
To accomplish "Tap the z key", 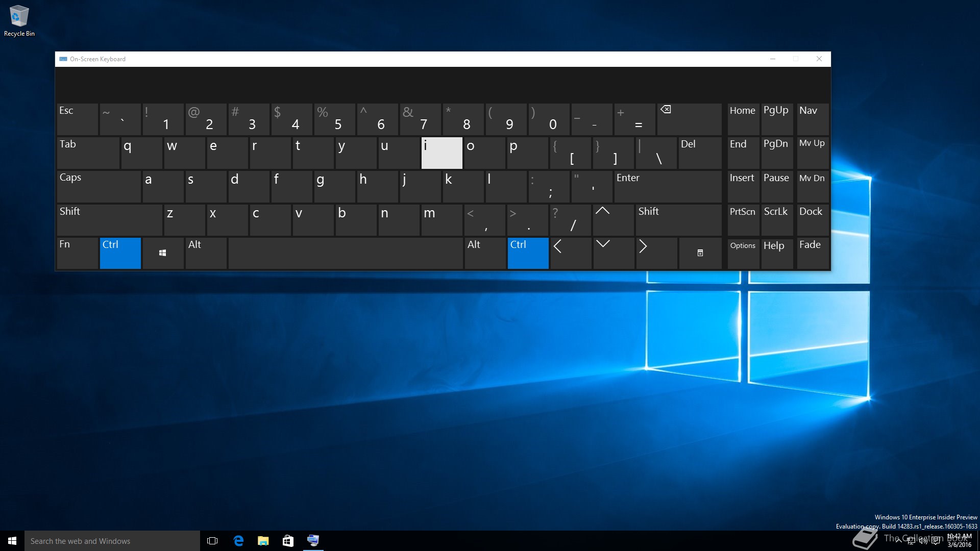I will (x=185, y=220).
